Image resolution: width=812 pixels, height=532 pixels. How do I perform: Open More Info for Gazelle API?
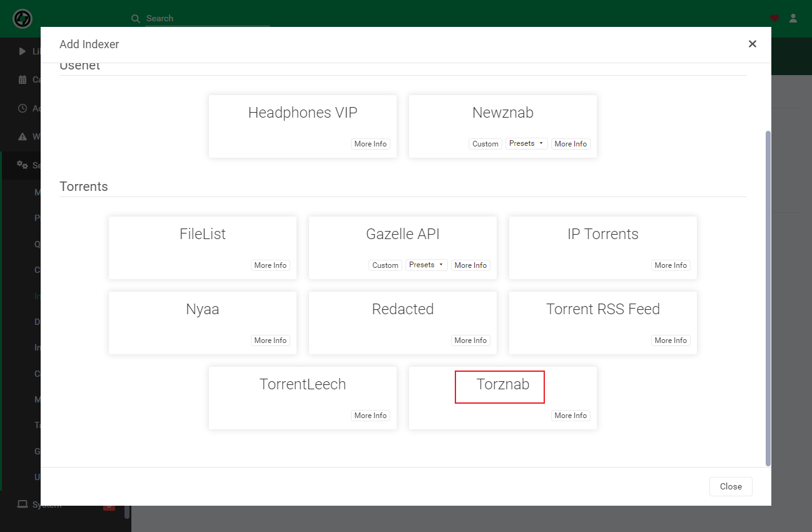pyautogui.click(x=470, y=265)
